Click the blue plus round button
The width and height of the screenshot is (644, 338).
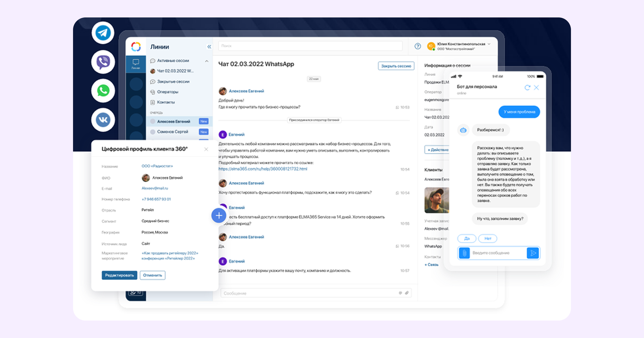click(x=219, y=216)
